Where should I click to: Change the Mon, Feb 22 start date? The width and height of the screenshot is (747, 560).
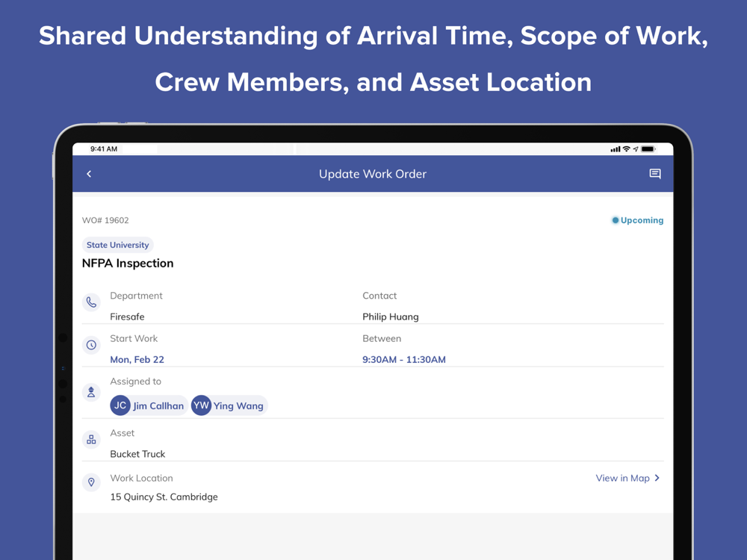137,359
